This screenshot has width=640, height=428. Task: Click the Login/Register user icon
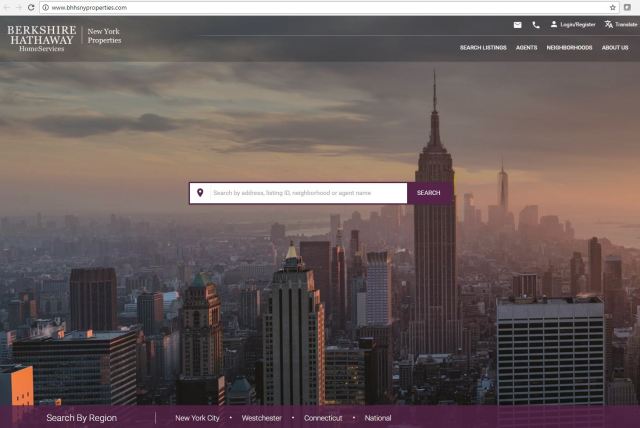(554, 24)
